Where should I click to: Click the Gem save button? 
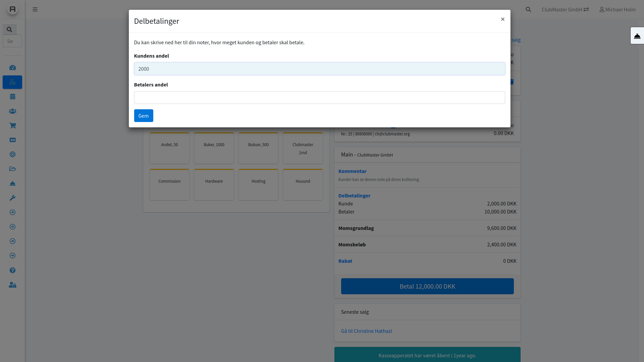[144, 116]
